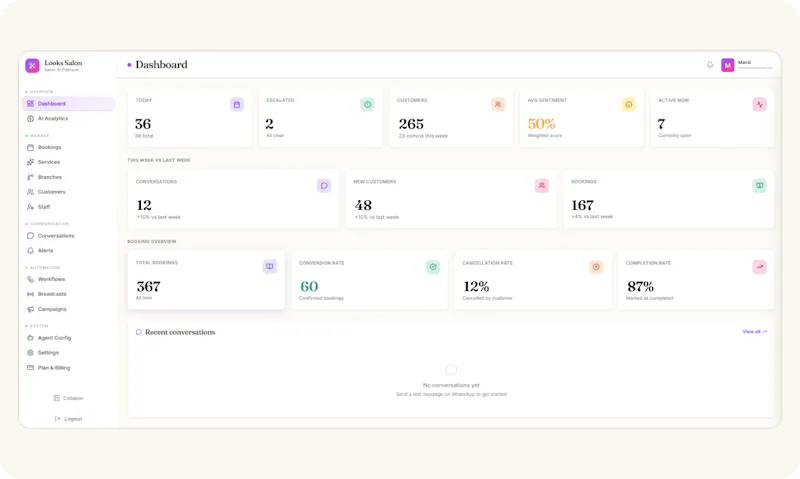Open Broadcasts page

(x=68, y=294)
